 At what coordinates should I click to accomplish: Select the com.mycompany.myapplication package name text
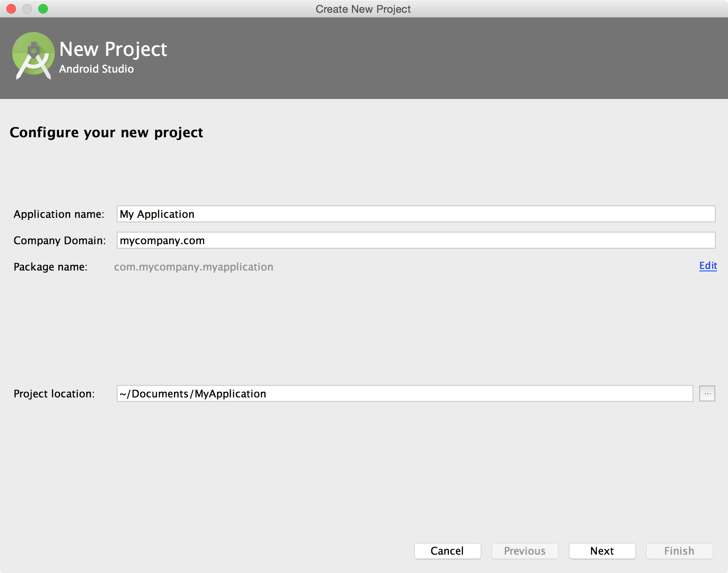[x=194, y=267]
